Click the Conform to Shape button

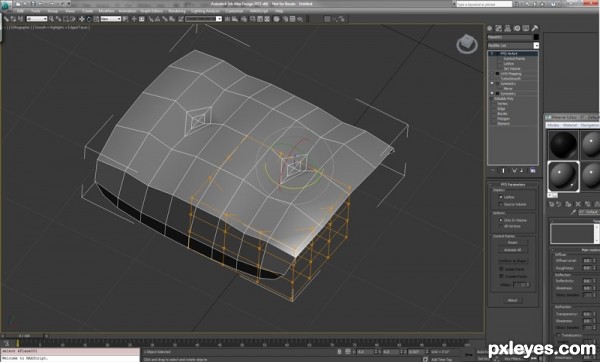(513, 261)
